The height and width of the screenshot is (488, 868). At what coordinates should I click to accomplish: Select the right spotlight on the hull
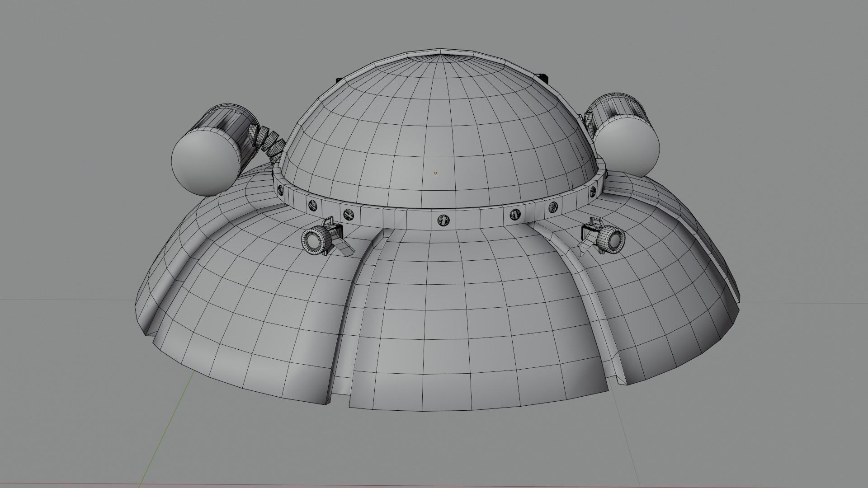(601, 236)
